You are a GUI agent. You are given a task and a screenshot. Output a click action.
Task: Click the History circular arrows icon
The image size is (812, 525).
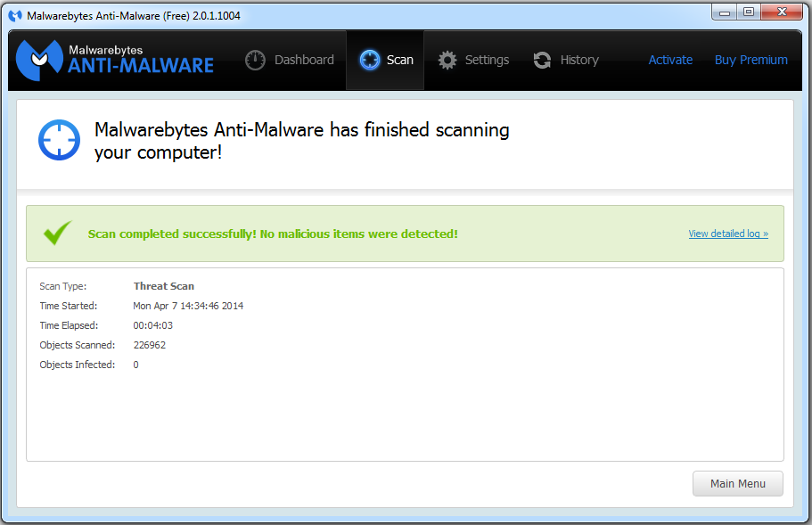(x=542, y=61)
